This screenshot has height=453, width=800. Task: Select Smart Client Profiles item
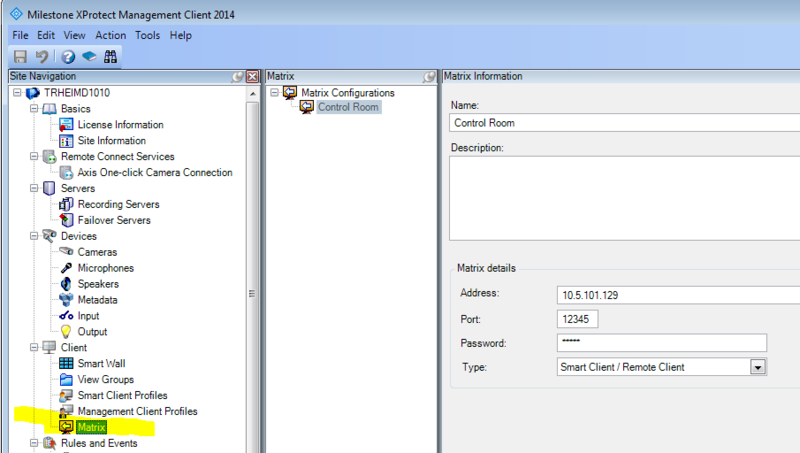[122, 395]
